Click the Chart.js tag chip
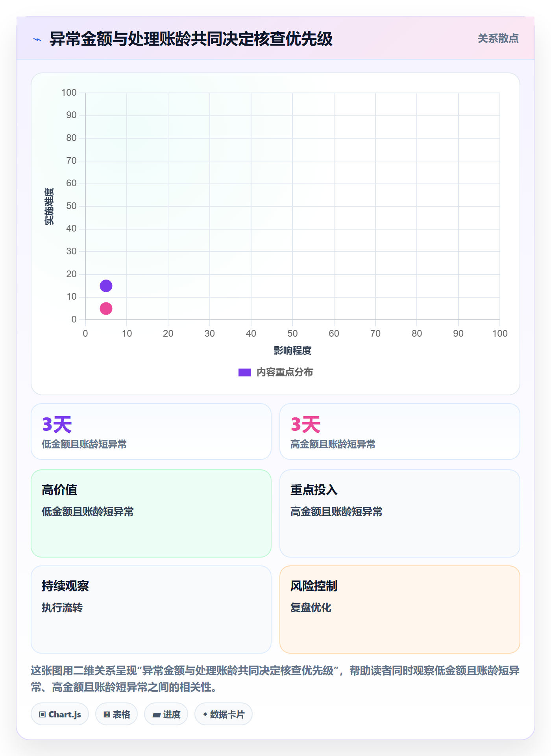The width and height of the screenshot is (551, 756). pyautogui.click(x=60, y=714)
